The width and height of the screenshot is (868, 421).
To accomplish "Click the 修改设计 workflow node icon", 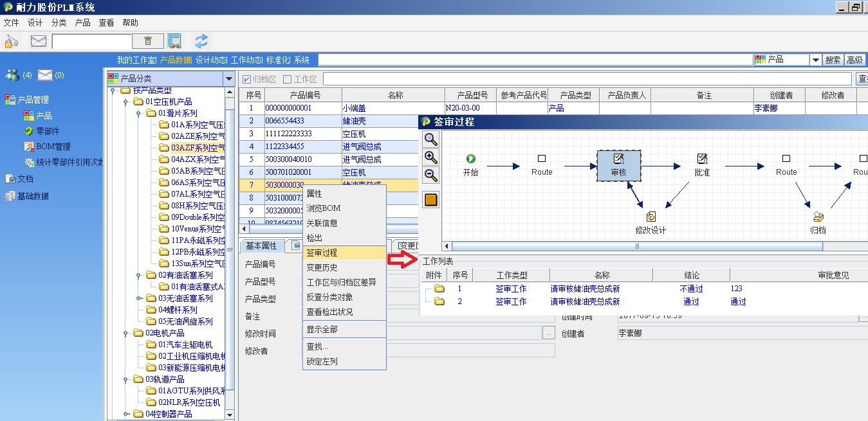I will 651,217.
